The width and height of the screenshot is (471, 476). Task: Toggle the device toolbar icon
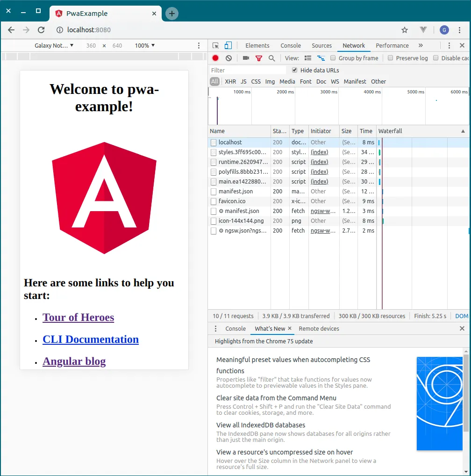(x=228, y=45)
